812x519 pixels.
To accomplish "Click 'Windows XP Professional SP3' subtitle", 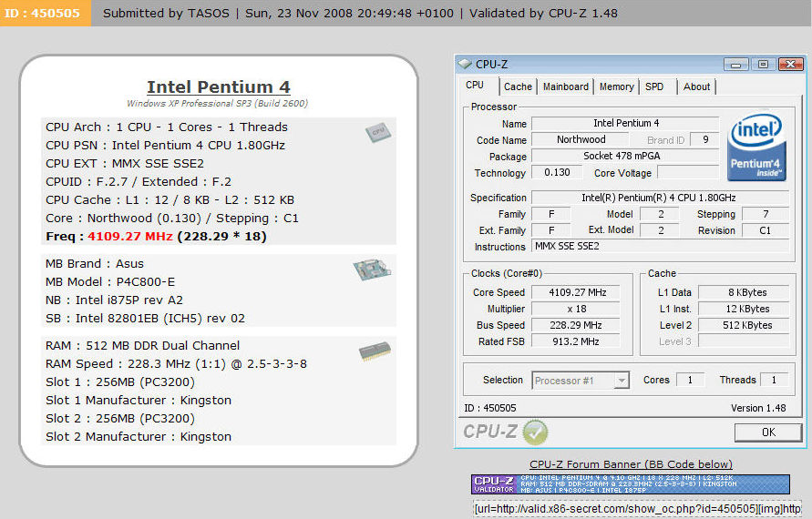I will pyautogui.click(x=218, y=104).
